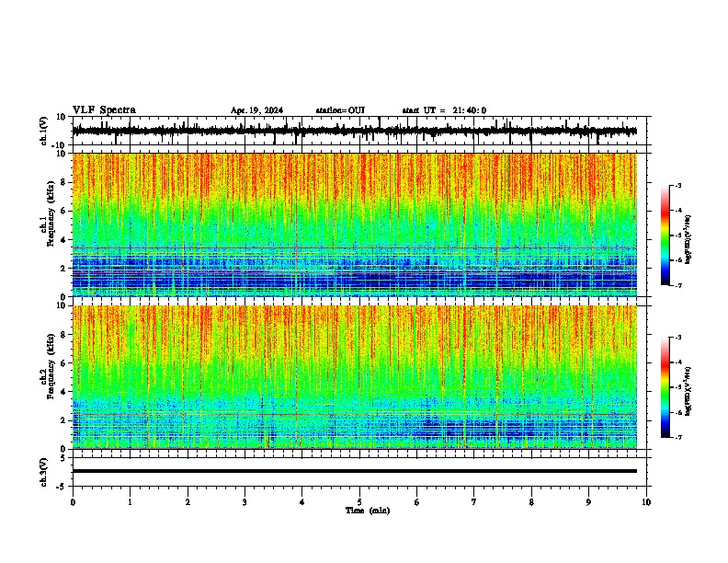Viewport: 728px width, 563px height.
Task: Click time axis tick label "7"
Action: (x=474, y=502)
